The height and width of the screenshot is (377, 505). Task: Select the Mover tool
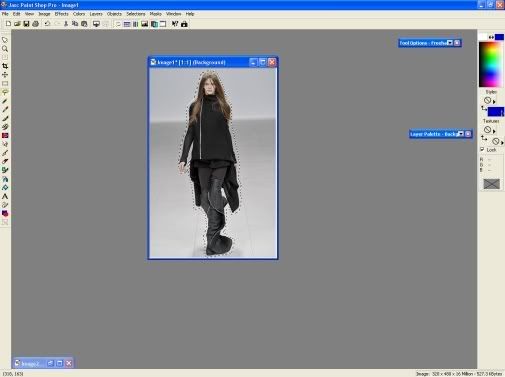coord(5,75)
